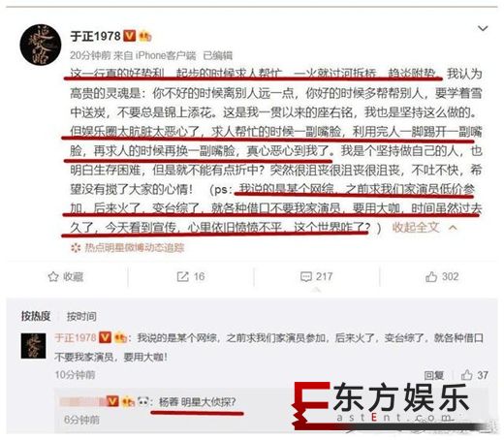Screen dimensions: 504x440
Task: Sort comments by 按时间
Action: pos(81,316)
